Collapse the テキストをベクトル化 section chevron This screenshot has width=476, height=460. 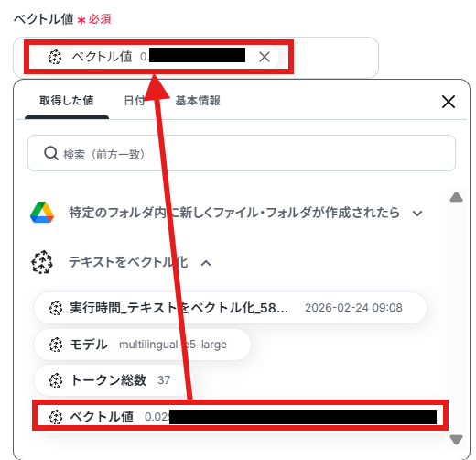coord(206,263)
